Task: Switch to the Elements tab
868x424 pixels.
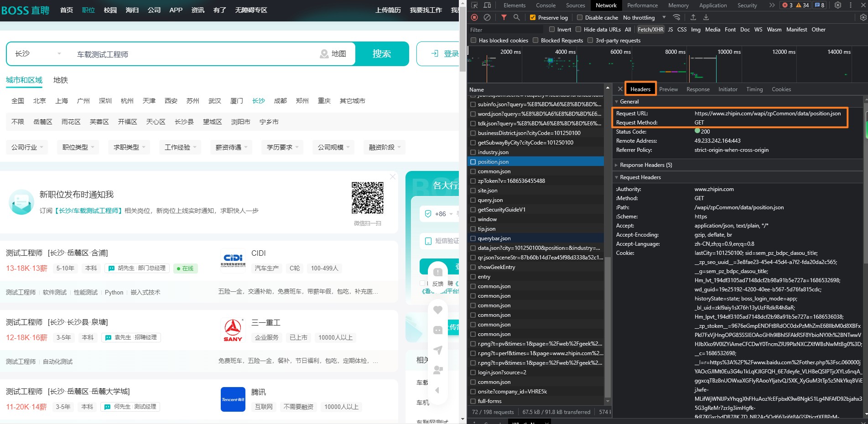Action: pyautogui.click(x=515, y=5)
